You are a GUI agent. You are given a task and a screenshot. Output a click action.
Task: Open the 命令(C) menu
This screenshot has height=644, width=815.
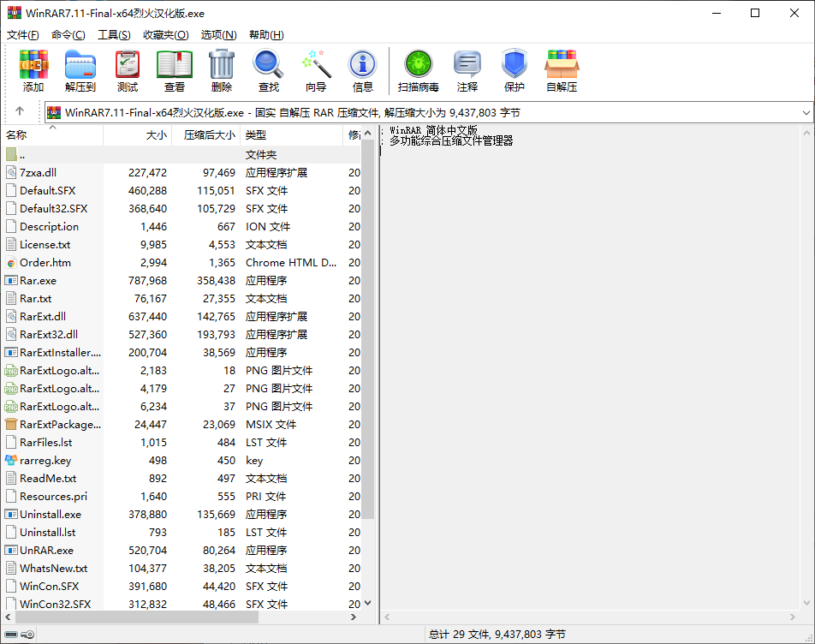point(68,35)
